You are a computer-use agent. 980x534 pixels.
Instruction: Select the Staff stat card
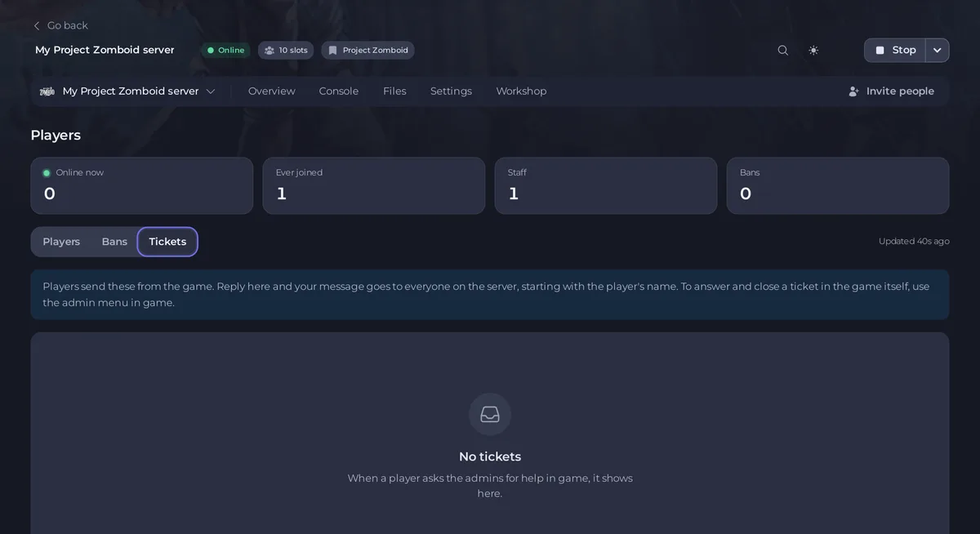606,186
